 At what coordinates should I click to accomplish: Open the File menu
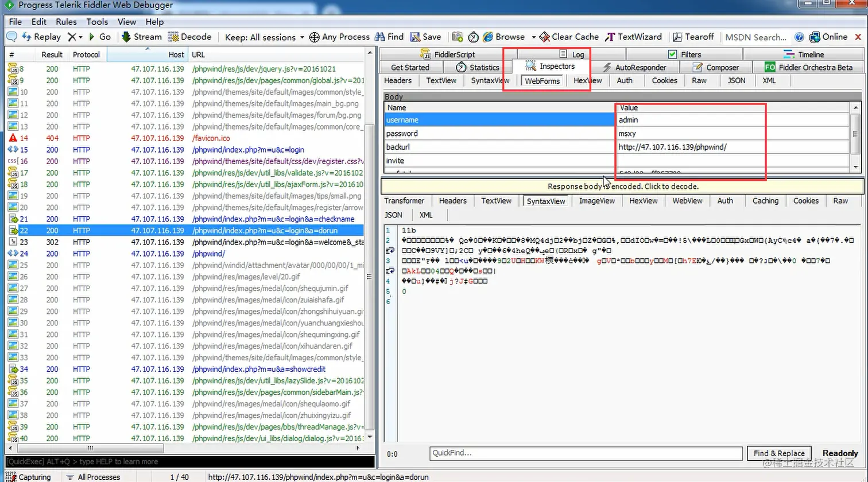15,22
